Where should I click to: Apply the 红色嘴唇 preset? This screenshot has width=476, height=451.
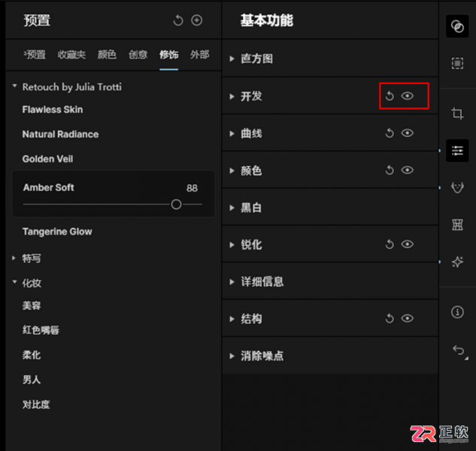click(41, 330)
